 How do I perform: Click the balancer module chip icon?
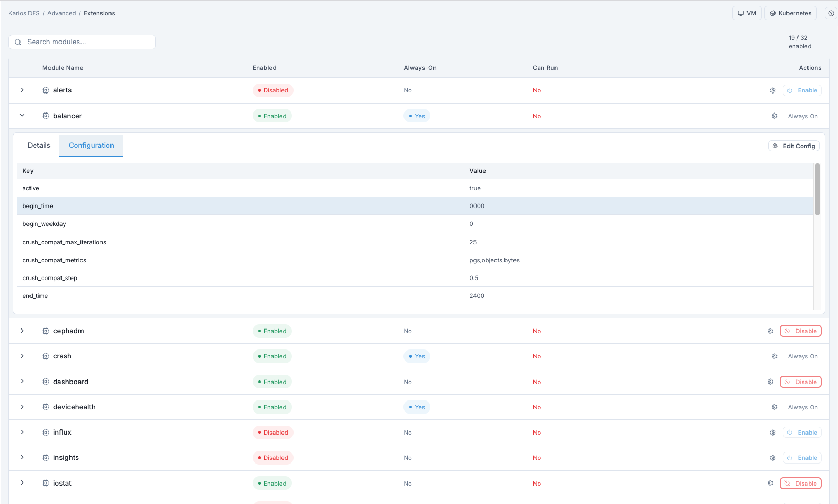(x=46, y=116)
